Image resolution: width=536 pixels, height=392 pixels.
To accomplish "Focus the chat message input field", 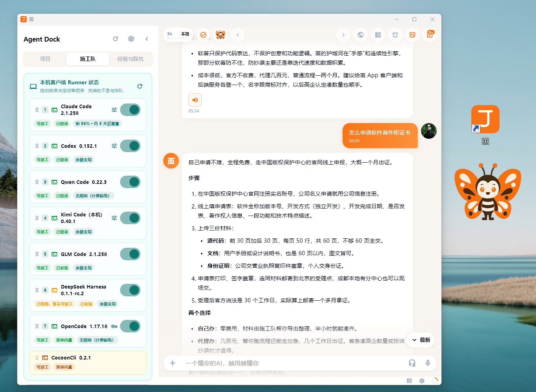I will tap(294, 363).
